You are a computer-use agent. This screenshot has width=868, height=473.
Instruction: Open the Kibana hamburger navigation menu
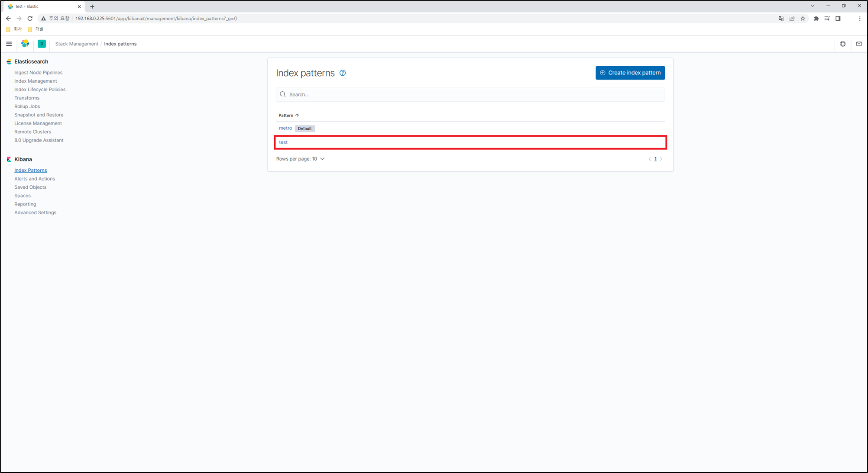pyautogui.click(x=9, y=44)
